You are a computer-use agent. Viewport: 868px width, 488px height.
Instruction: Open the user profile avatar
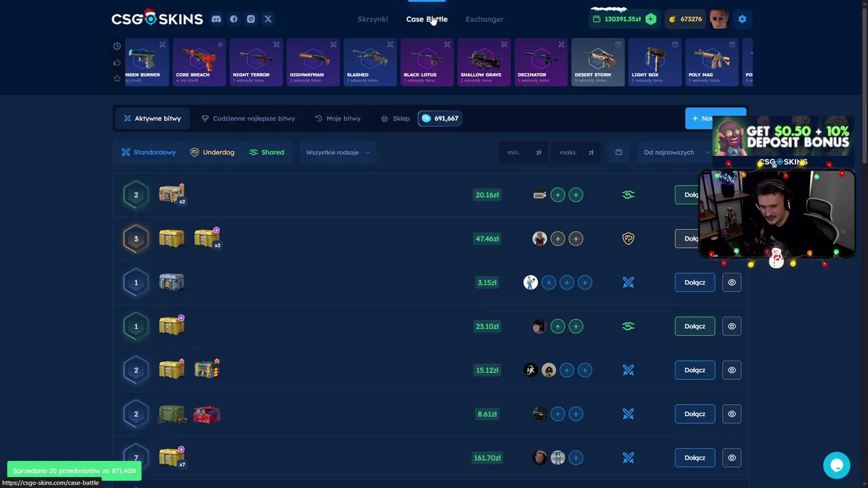pos(719,19)
